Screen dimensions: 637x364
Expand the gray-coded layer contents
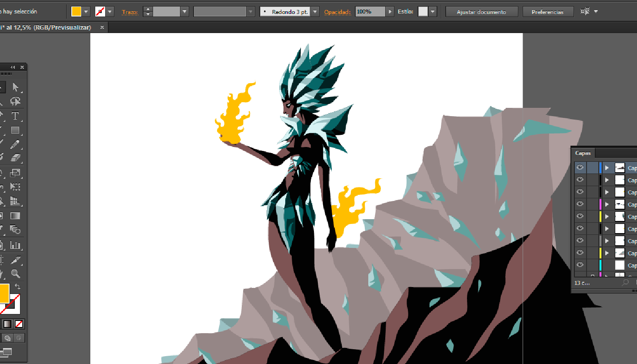(607, 241)
